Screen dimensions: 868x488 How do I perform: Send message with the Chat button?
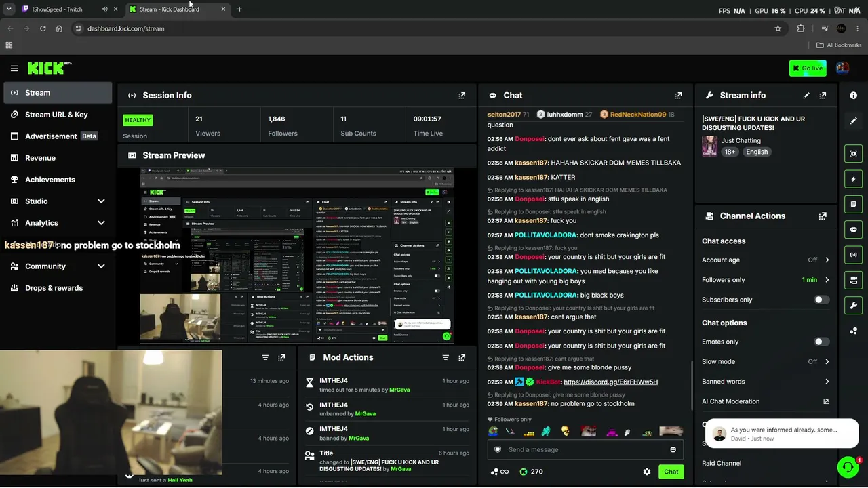pyautogui.click(x=671, y=472)
